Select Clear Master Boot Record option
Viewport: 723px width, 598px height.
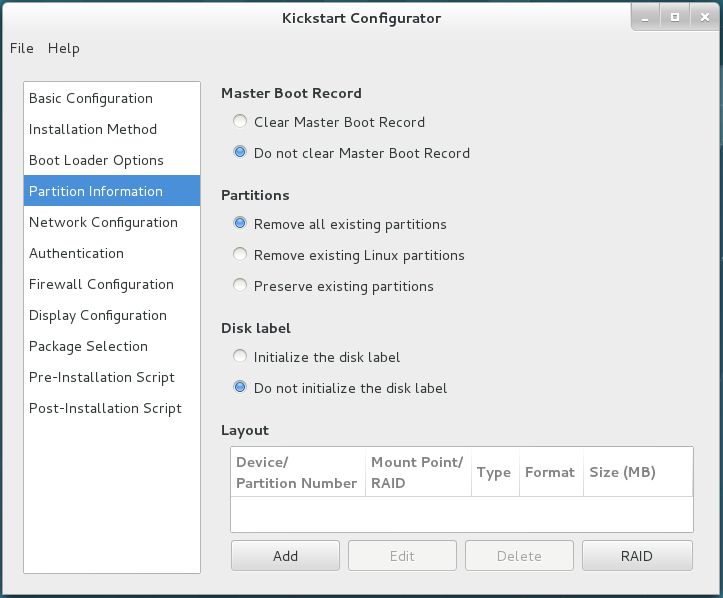click(240, 122)
